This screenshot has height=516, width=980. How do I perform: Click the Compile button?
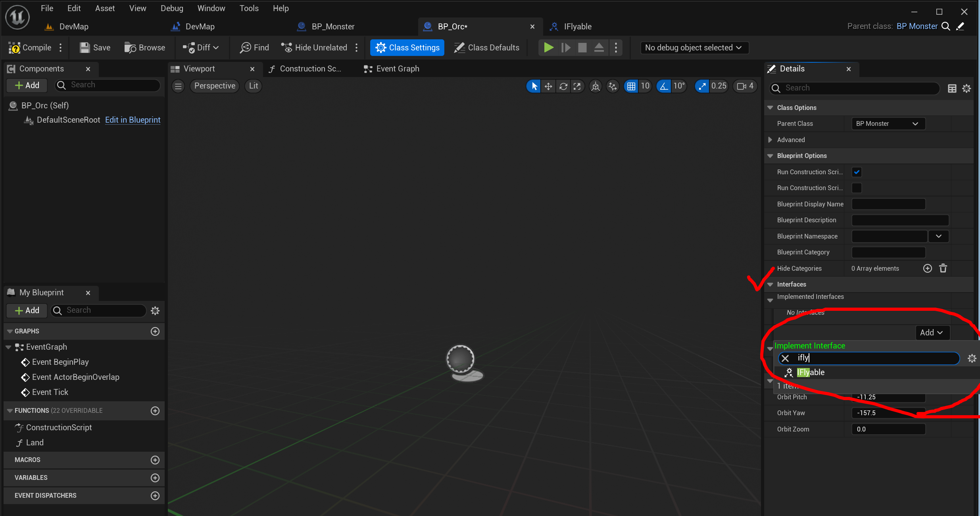30,48
